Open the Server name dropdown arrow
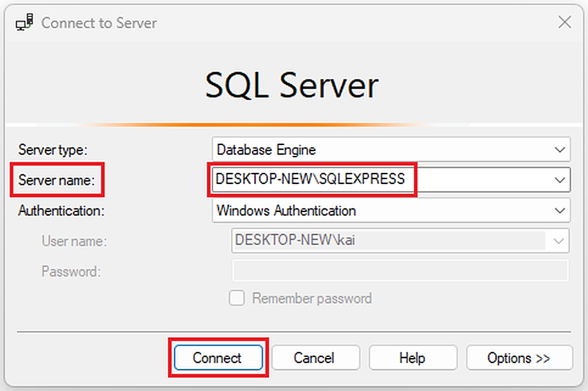Image resolution: width=588 pixels, height=391 pixels. pos(559,180)
